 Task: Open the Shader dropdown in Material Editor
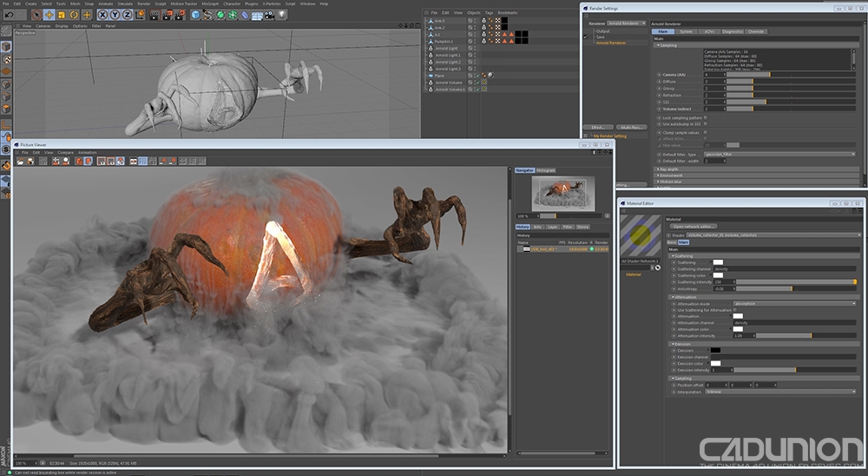[x=774, y=235]
